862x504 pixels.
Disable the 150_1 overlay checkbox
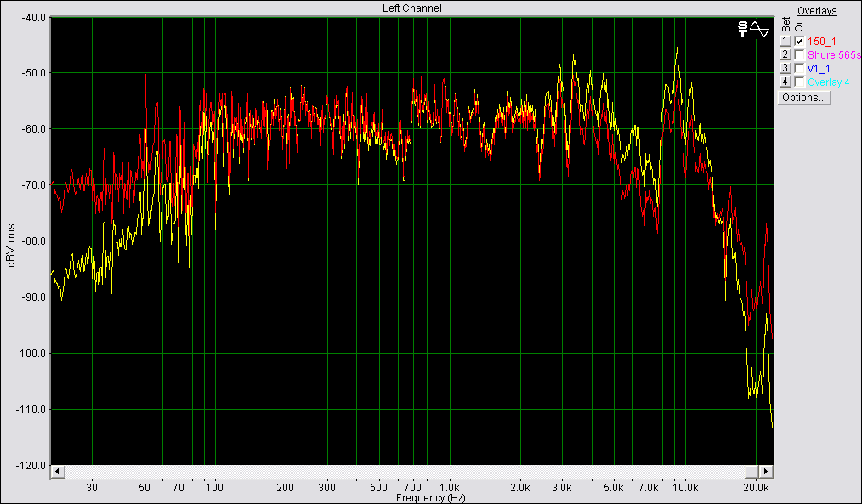[x=799, y=42]
